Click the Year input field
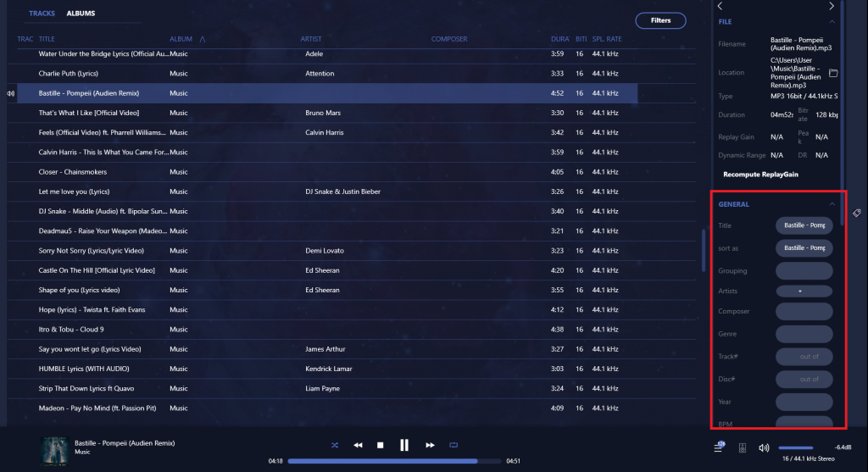868x472 pixels. [x=804, y=402]
